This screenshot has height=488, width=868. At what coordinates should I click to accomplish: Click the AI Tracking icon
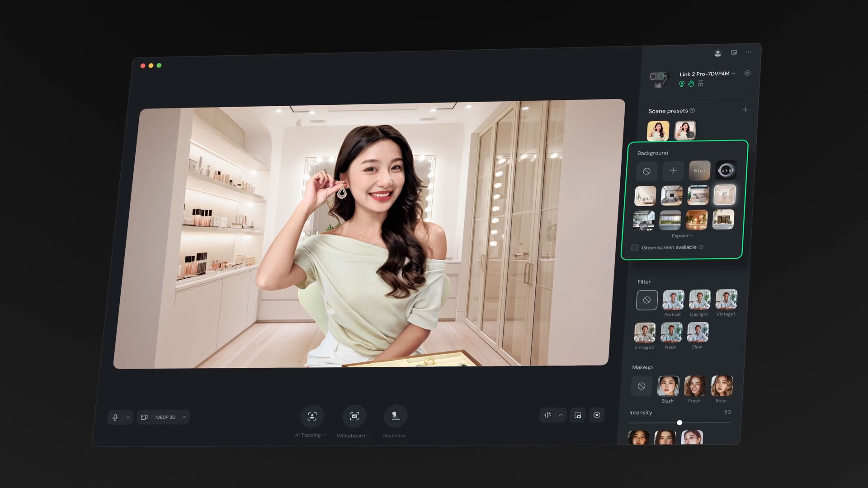312,416
